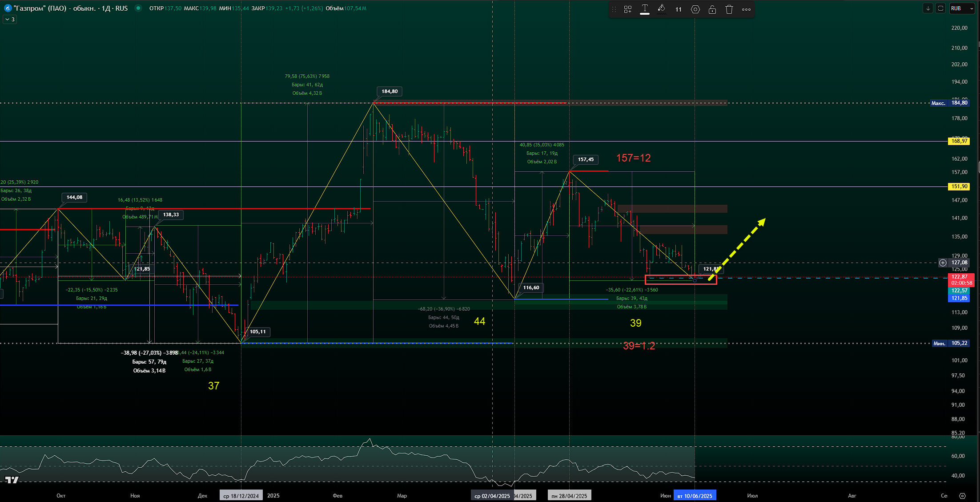Select the 105,11 price callout
Image resolution: width=980 pixels, height=502 pixels.
click(257, 332)
